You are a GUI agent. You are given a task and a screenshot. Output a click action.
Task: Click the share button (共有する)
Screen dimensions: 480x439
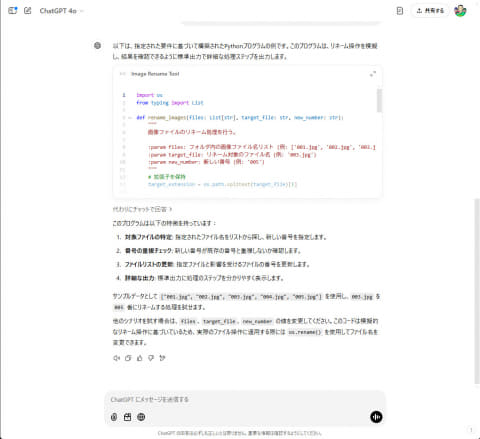point(430,11)
